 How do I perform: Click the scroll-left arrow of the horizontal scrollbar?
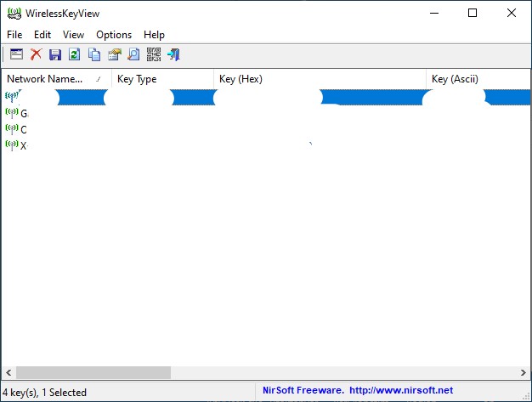coord(8,372)
